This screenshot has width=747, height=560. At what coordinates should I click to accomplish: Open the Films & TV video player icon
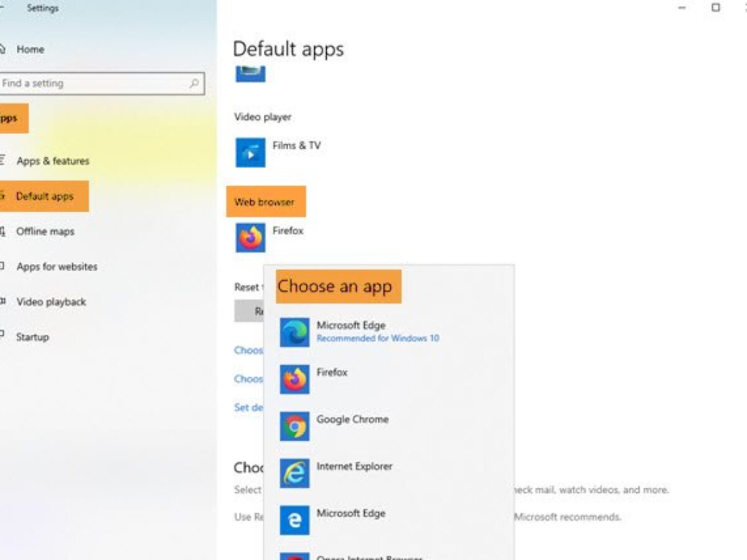point(250,152)
